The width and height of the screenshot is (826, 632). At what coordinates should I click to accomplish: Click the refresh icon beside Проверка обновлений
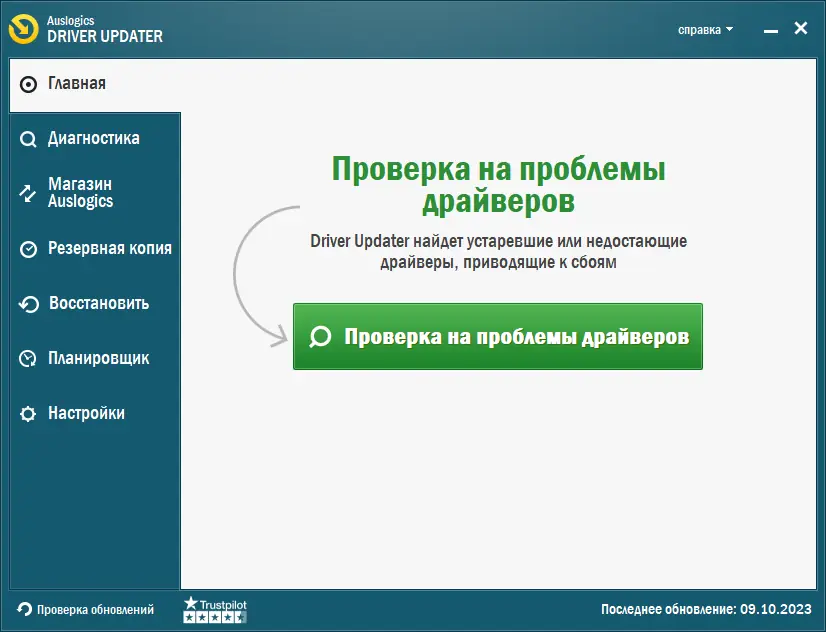[24, 609]
